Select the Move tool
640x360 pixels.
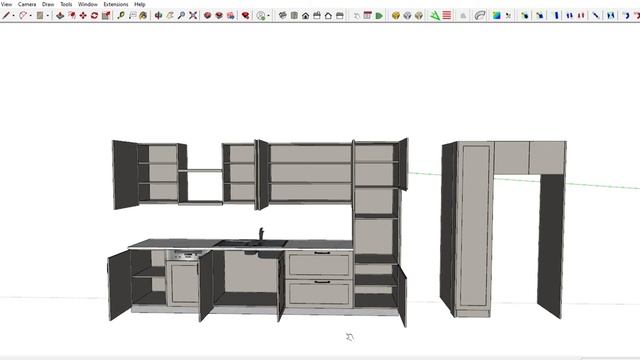83,16
